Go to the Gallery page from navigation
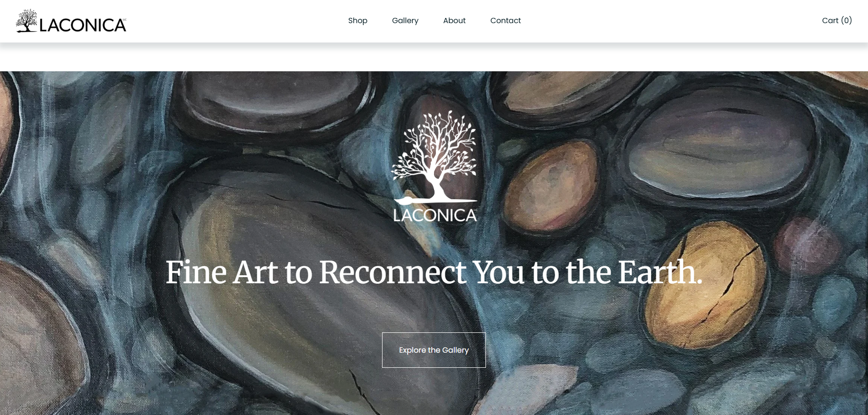Image resolution: width=868 pixels, height=415 pixels. tap(405, 20)
